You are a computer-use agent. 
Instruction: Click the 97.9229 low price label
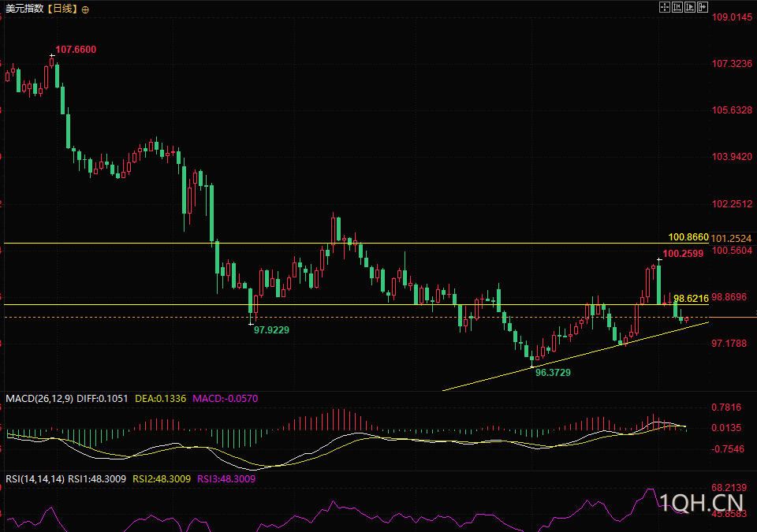click(x=271, y=330)
